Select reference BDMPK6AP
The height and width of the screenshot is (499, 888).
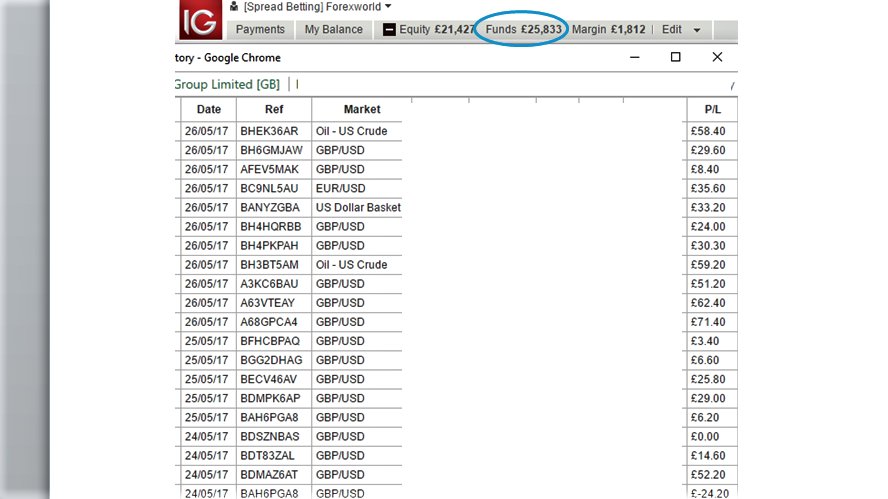(x=270, y=399)
